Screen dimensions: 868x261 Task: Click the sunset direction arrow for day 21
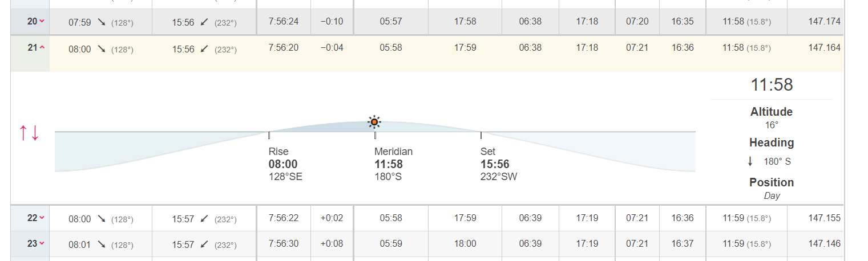point(204,49)
